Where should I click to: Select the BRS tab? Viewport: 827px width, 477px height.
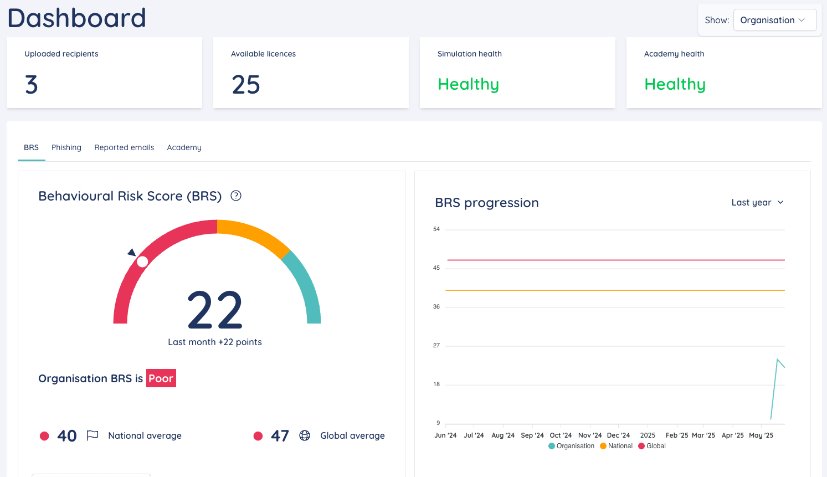tap(31, 147)
